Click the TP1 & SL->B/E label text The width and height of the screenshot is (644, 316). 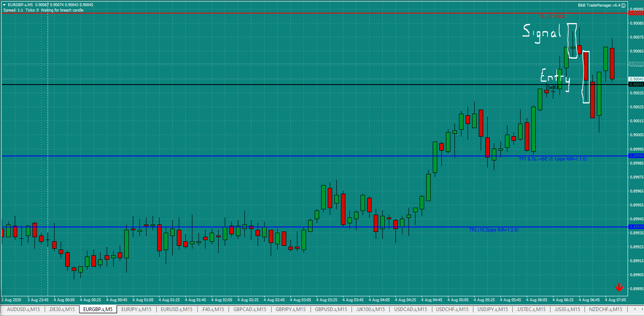tap(553, 159)
